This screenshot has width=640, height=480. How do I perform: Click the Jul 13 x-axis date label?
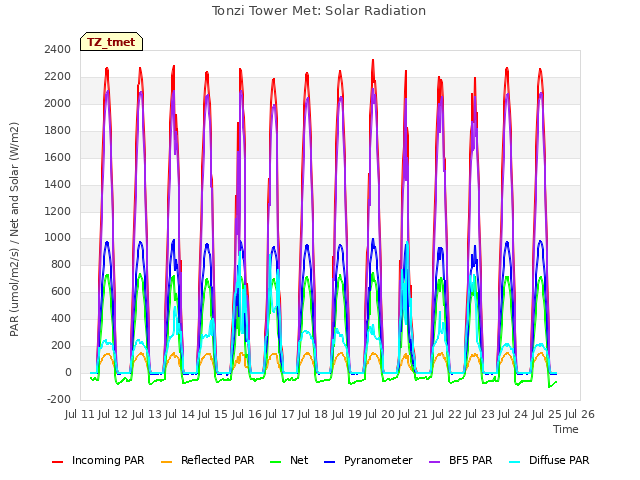(x=147, y=414)
